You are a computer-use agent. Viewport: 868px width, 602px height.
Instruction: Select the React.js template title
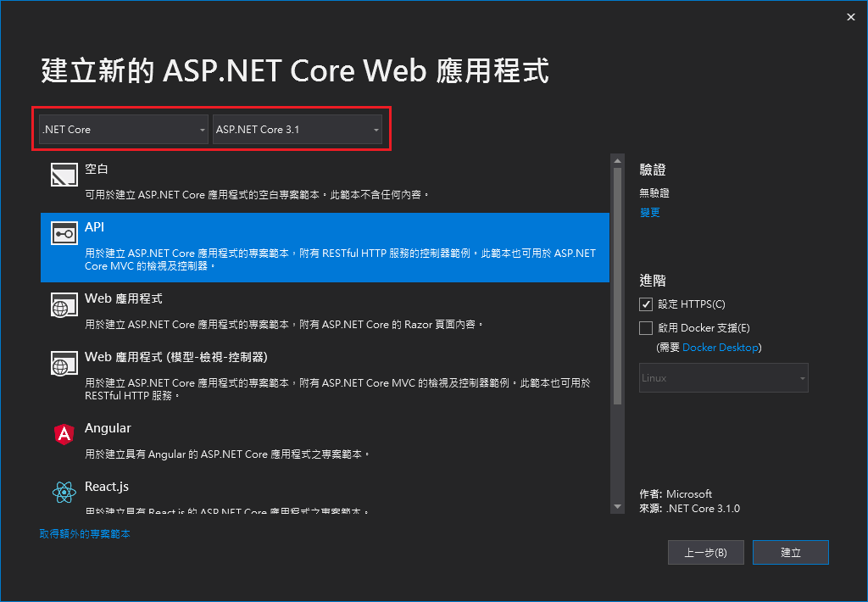[x=107, y=486]
